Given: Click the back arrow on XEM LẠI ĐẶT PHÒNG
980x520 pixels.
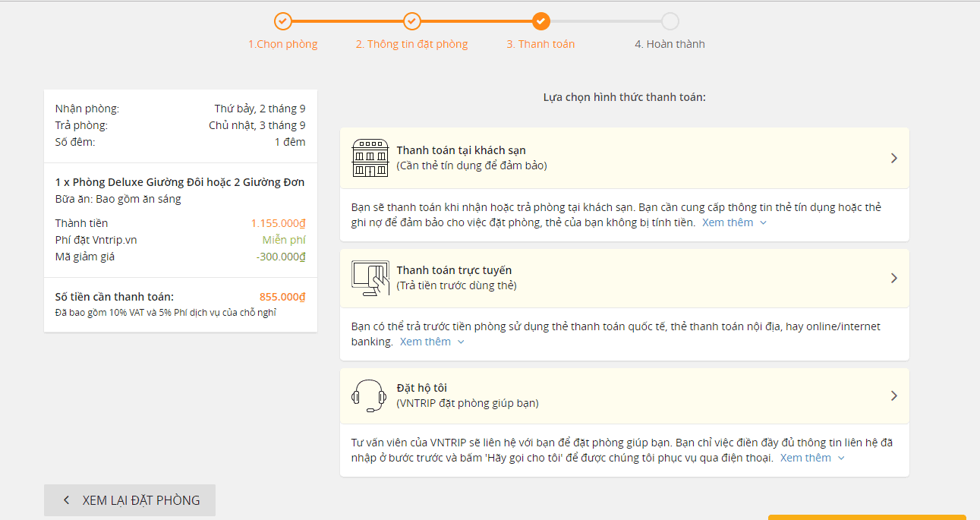Looking at the screenshot, I should pyautogui.click(x=66, y=500).
